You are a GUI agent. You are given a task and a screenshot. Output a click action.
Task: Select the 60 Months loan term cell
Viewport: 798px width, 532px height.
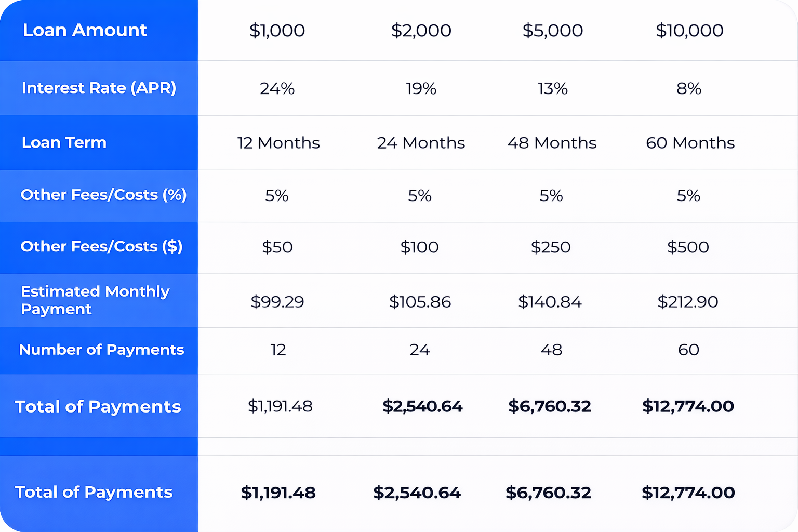coord(690,143)
